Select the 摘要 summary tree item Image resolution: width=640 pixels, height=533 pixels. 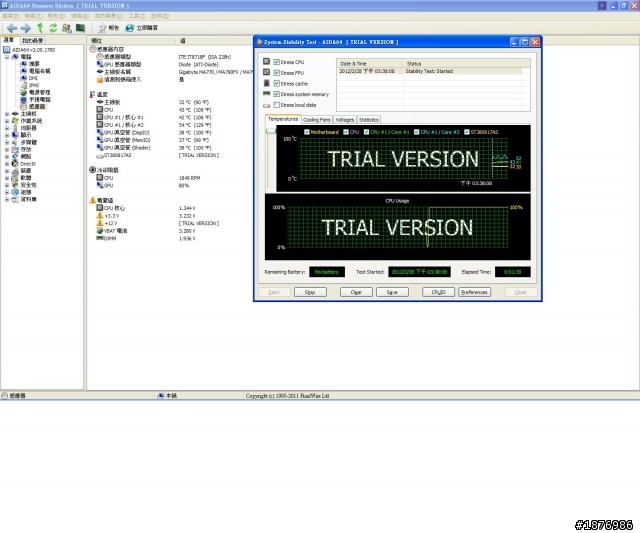point(34,64)
